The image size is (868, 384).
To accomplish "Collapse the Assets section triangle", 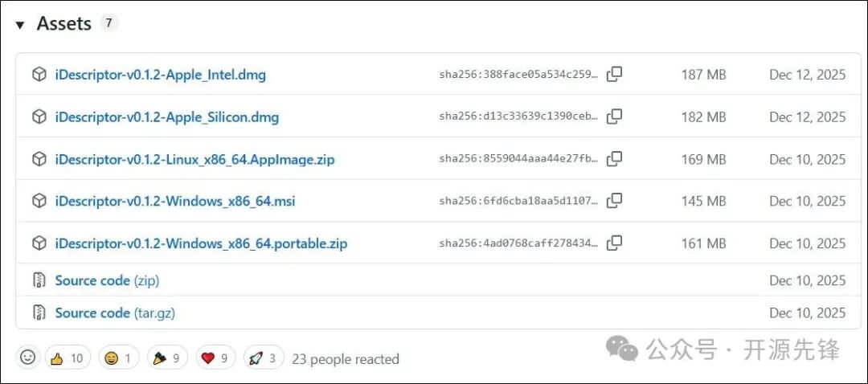I will point(20,25).
